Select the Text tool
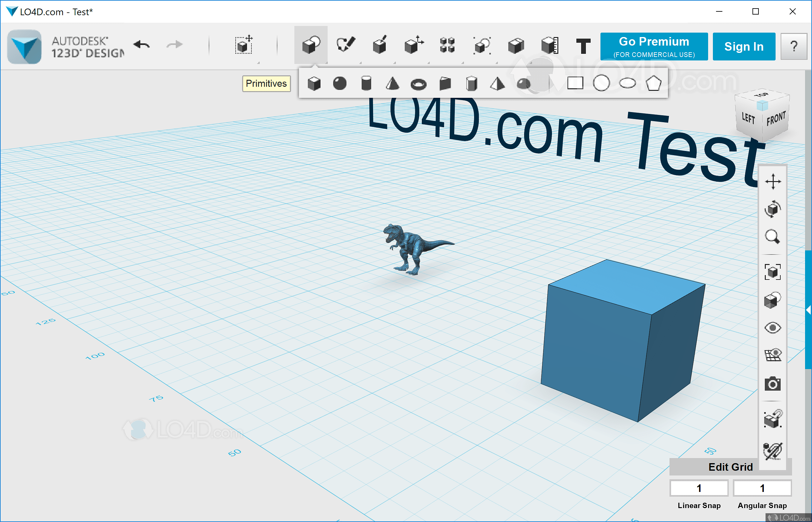Screen dimensions: 812x522 tap(583, 46)
